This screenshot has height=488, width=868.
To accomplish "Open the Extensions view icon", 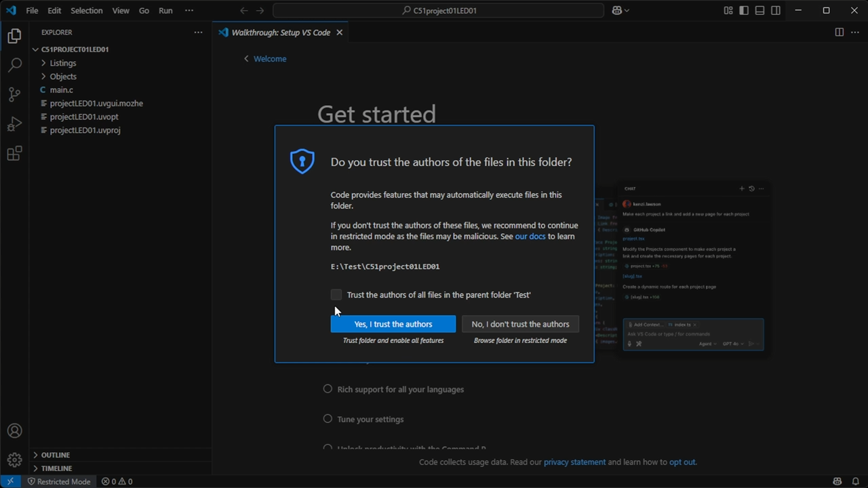I will tap(14, 153).
